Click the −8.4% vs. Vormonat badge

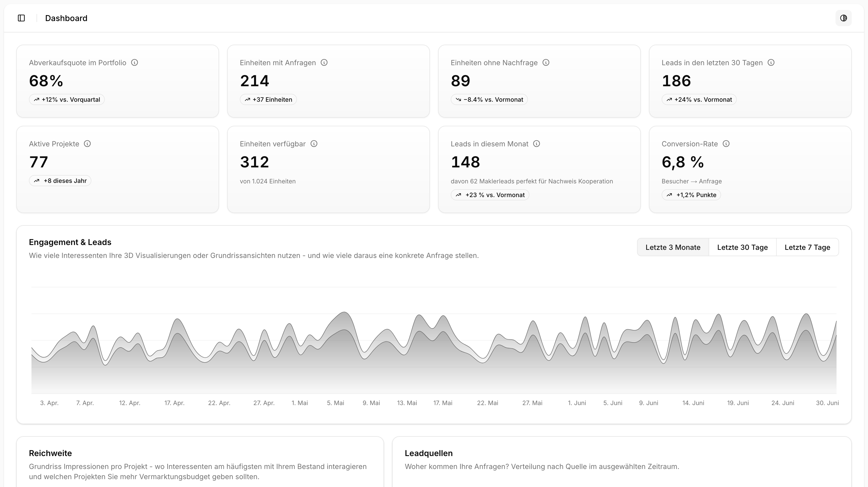(x=489, y=100)
